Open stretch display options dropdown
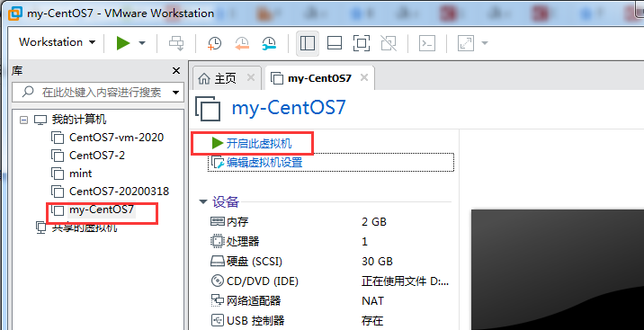The width and height of the screenshot is (644, 330). point(485,43)
